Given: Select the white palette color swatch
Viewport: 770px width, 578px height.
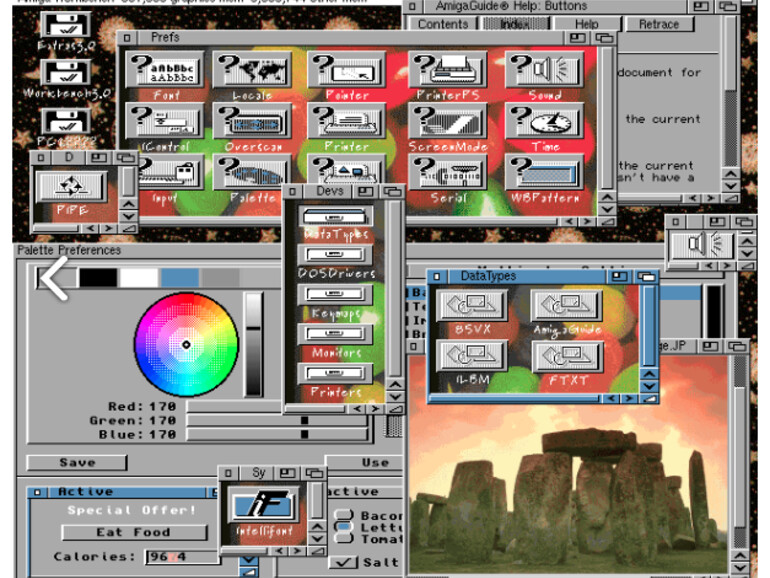Looking at the screenshot, I should [139, 278].
